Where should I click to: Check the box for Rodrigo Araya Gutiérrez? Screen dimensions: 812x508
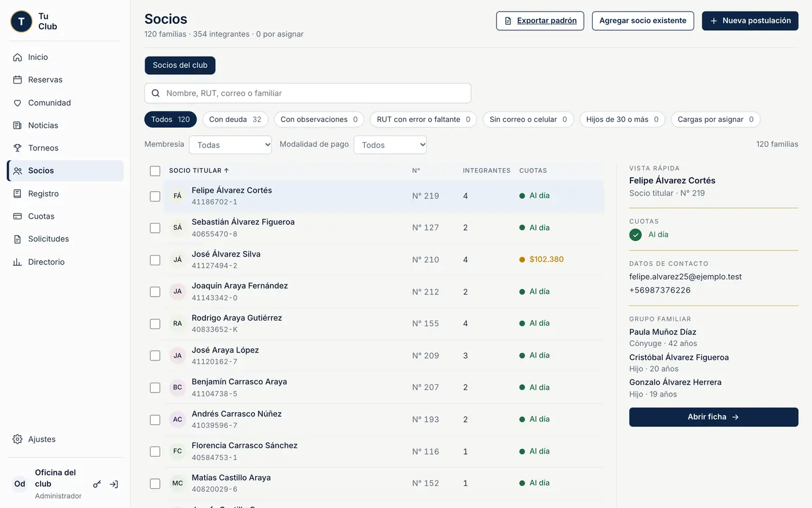155,323
